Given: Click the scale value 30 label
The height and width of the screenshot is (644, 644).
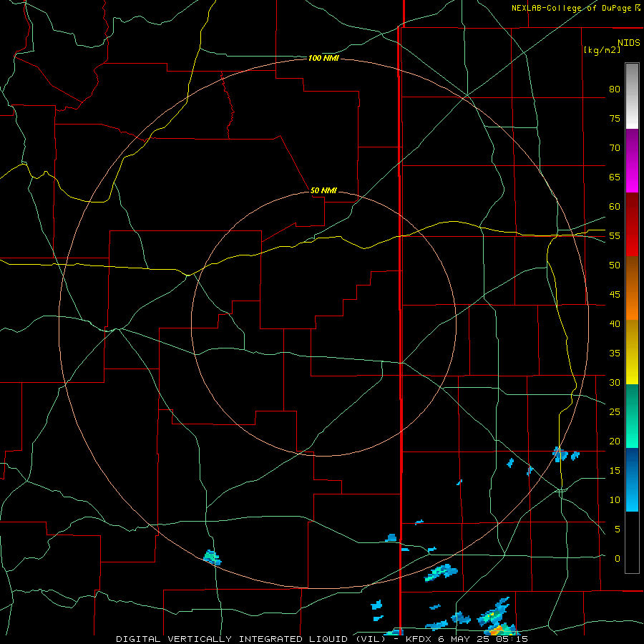Looking at the screenshot, I should pyautogui.click(x=615, y=382).
